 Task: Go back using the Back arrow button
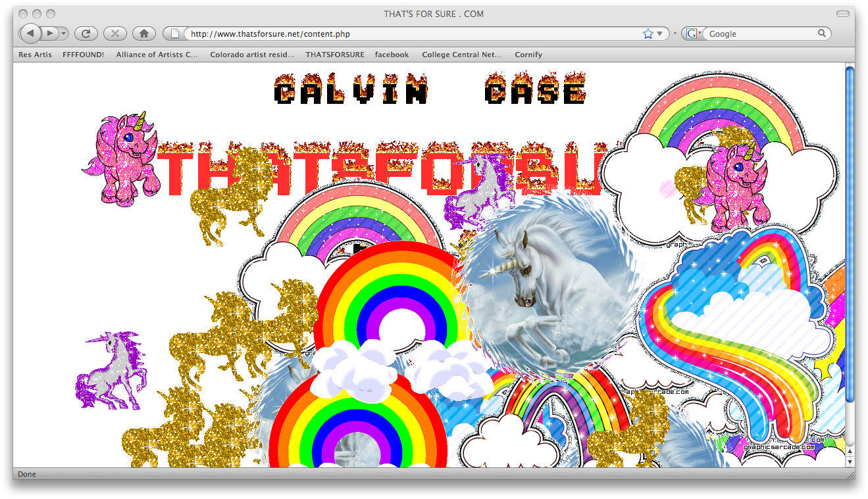(30, 34)
